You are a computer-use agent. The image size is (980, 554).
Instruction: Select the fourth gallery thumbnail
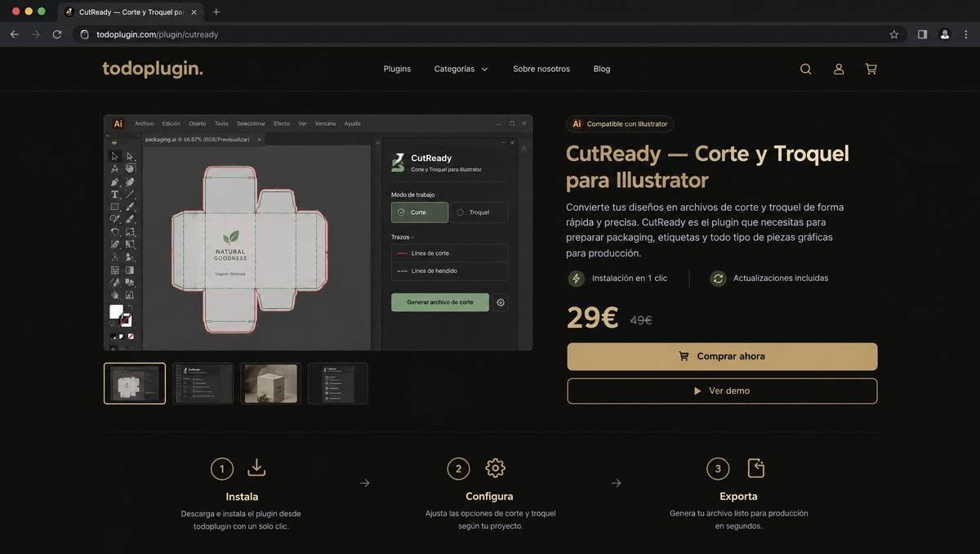coord(338,383)
